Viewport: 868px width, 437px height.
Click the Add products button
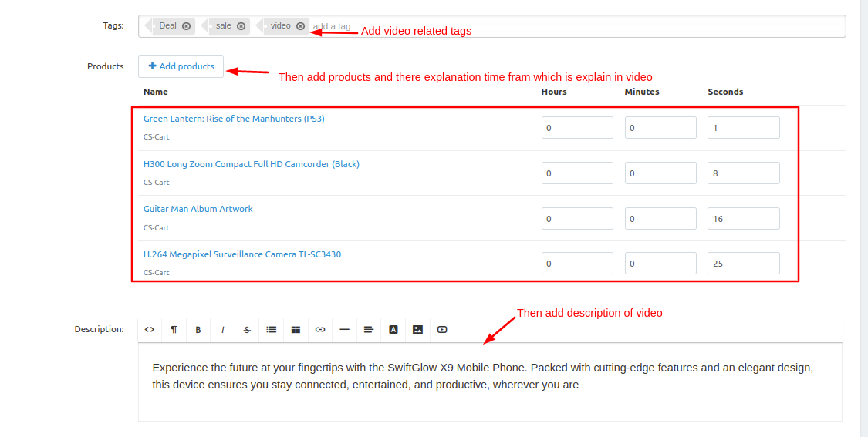[x=181, y=66]
